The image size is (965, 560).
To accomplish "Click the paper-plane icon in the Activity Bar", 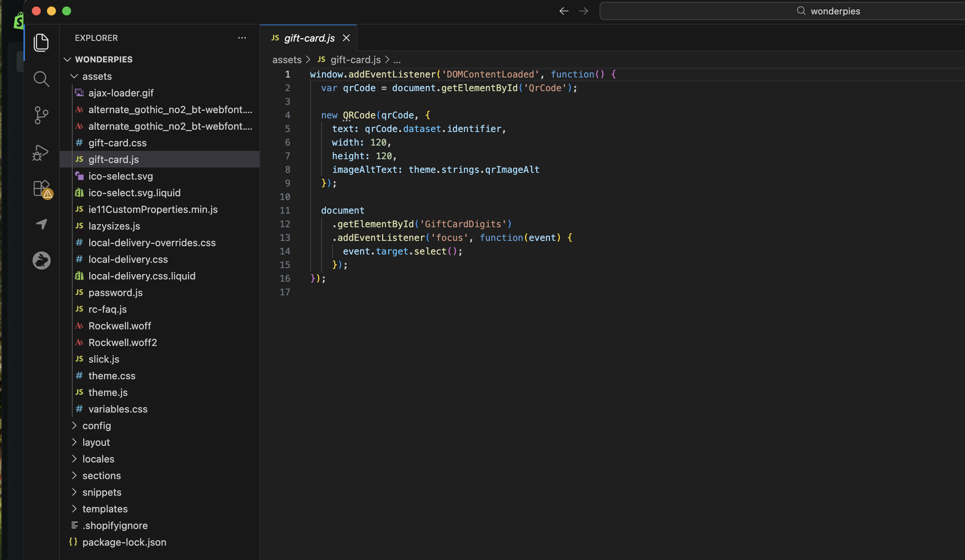I will coord(41,224).
